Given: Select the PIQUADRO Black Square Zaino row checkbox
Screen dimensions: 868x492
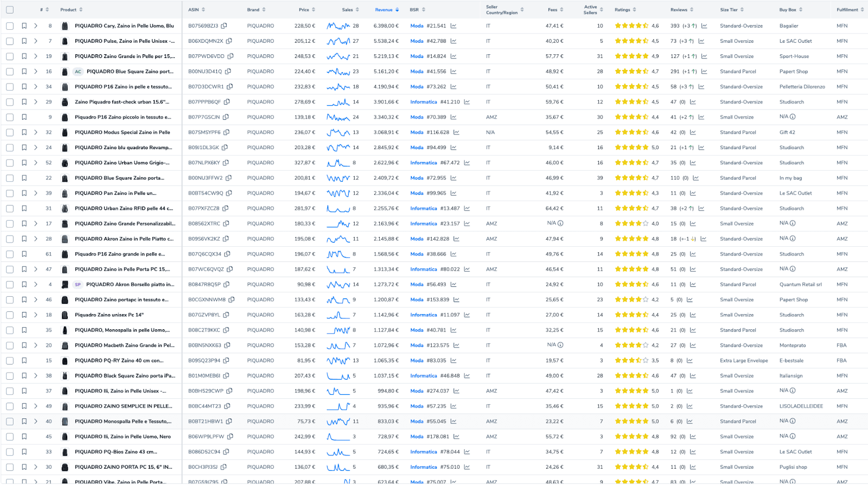Looking at the screenshot, I should (10, 375).
